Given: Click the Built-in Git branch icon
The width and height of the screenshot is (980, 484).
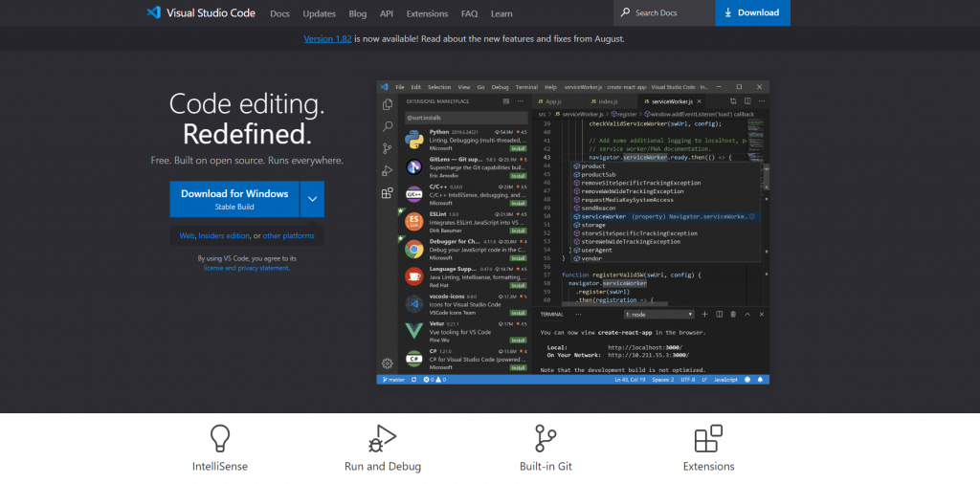Looking at the screenshot, I should tap(546, 438).
